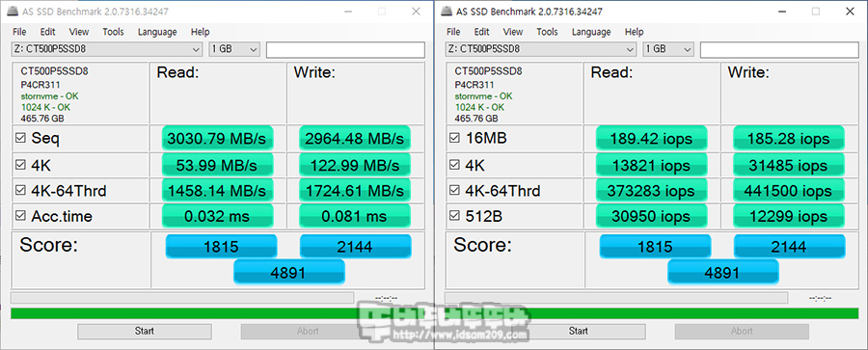Viewport: 868px width, 350px height.
Task: Click the 185.28 iops write result
Action: tap(789, 139)
